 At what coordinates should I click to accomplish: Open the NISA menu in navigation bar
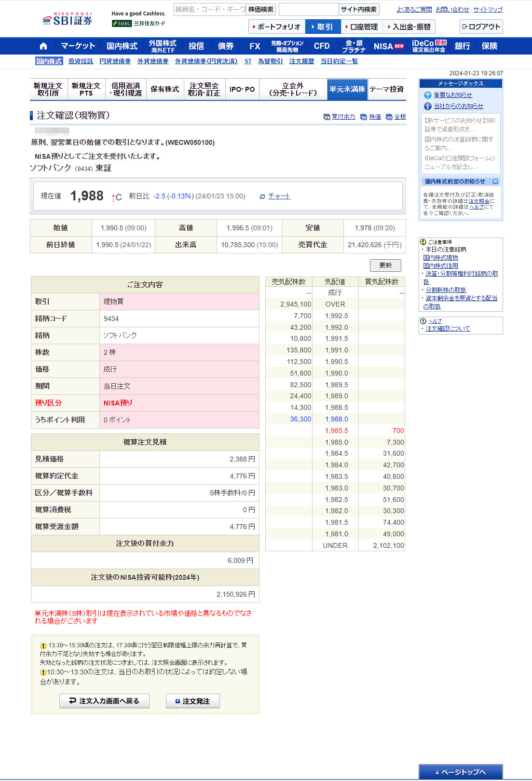(388, 46)
